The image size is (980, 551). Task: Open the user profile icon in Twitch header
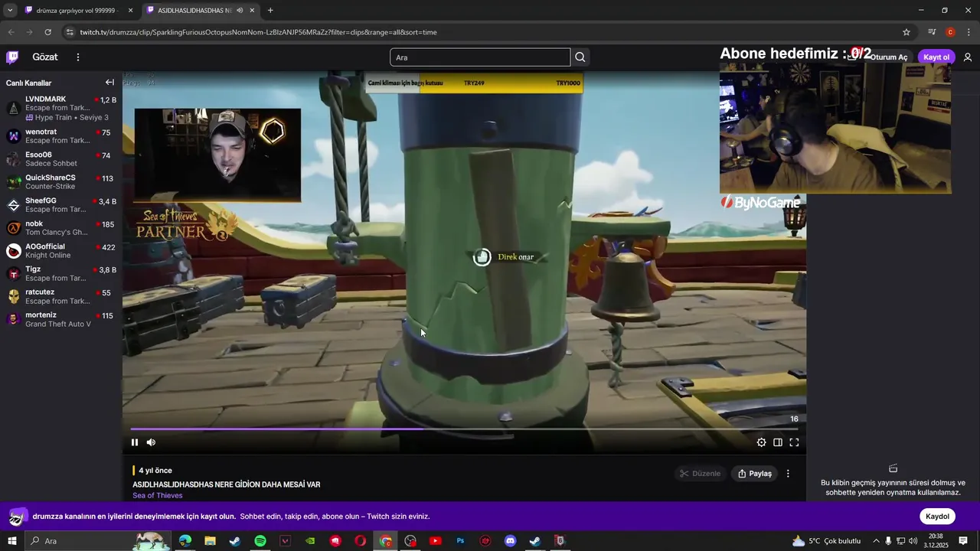point(968,57)
